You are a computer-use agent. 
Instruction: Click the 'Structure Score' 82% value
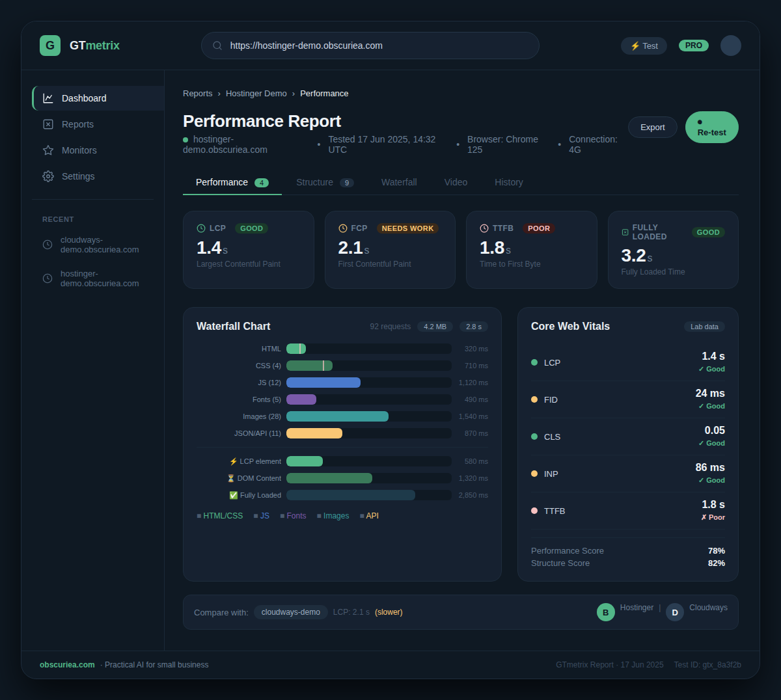717,563
